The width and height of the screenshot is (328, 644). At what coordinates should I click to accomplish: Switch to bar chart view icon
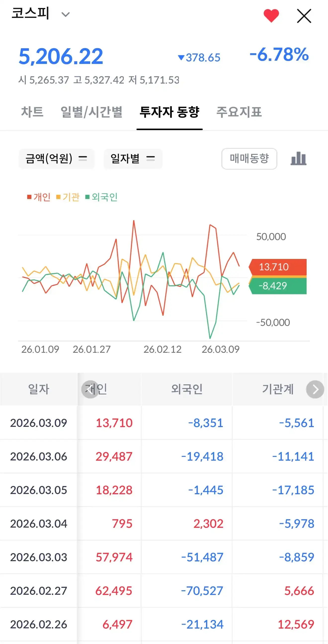point(298,158)
